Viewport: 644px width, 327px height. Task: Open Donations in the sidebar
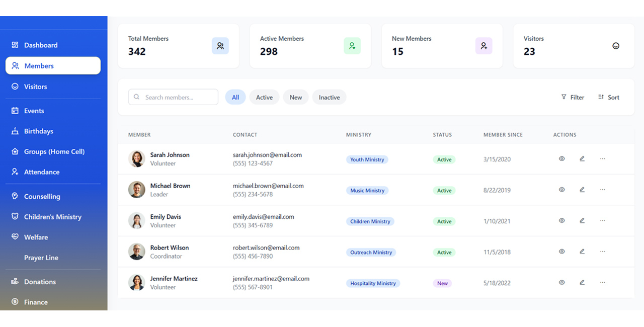(x=40, y=282)
